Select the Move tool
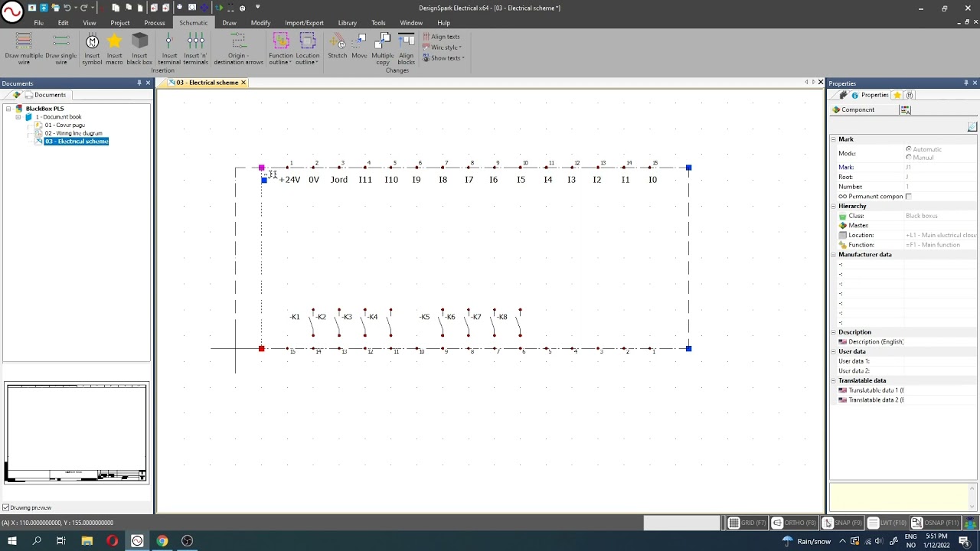Image resolution: width=980 pixels, height=551 pixels. coord(359,47)
